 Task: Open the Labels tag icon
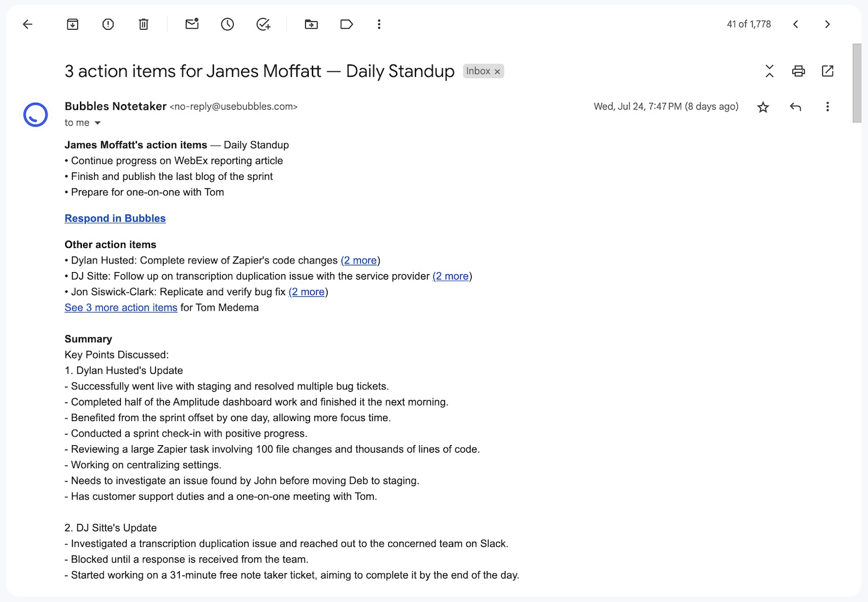click(x=347, y=24)
